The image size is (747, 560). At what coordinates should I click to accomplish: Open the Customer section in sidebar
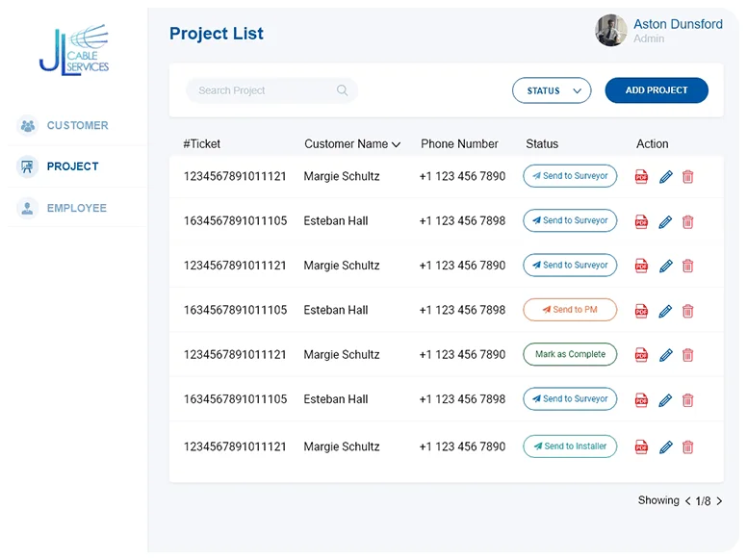click(x=77, y=125)
